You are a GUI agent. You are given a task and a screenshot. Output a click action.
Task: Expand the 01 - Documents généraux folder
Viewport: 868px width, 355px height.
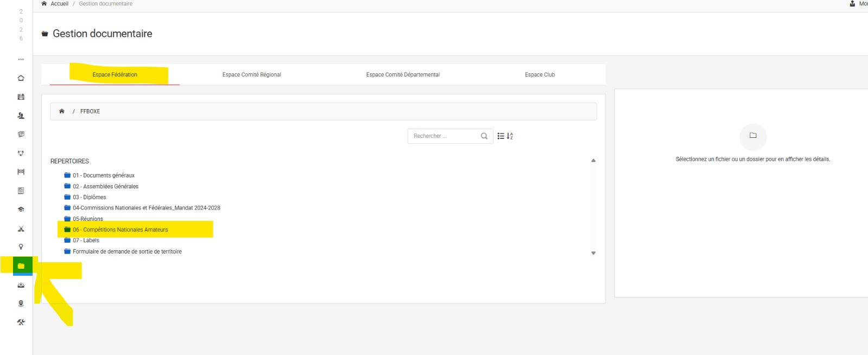(103, 175)
